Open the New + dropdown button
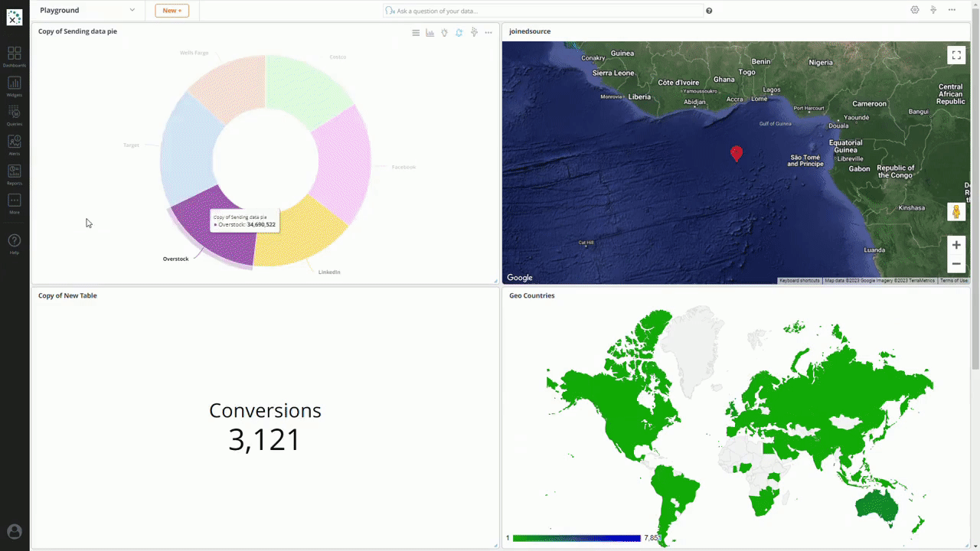This screenshot has height=551, width=980. 171,11
